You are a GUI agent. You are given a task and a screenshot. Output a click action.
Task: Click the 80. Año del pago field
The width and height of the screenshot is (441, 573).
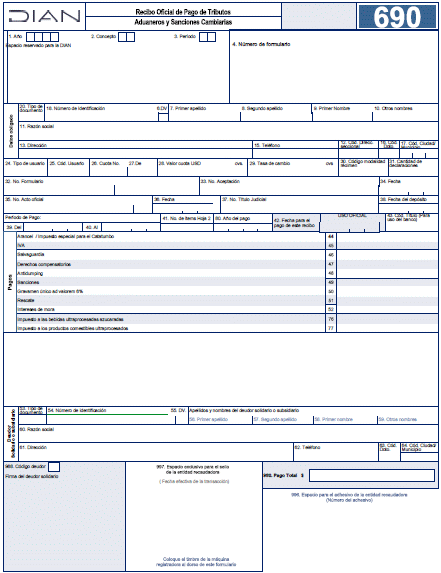pos(243,223)
